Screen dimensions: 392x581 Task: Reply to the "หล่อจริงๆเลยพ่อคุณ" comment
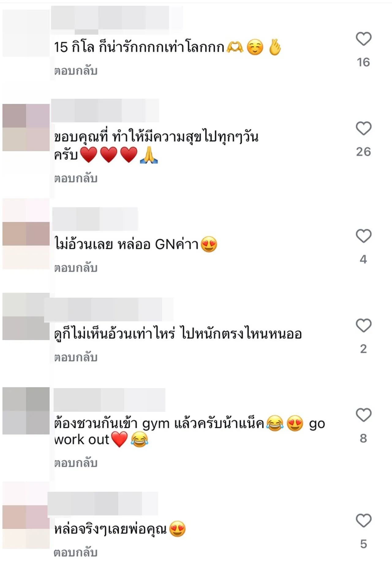point(76,552)
